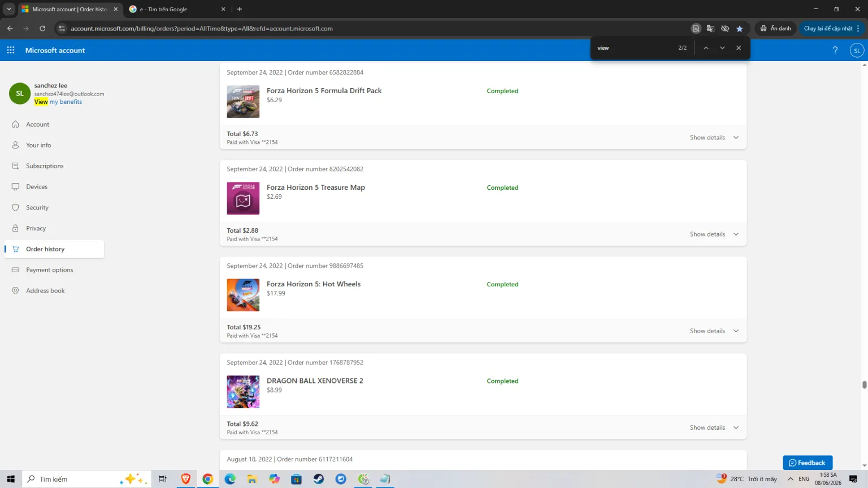Open Your info in the sidebar
Screen dimensions: 868x488
click(54, 145)
